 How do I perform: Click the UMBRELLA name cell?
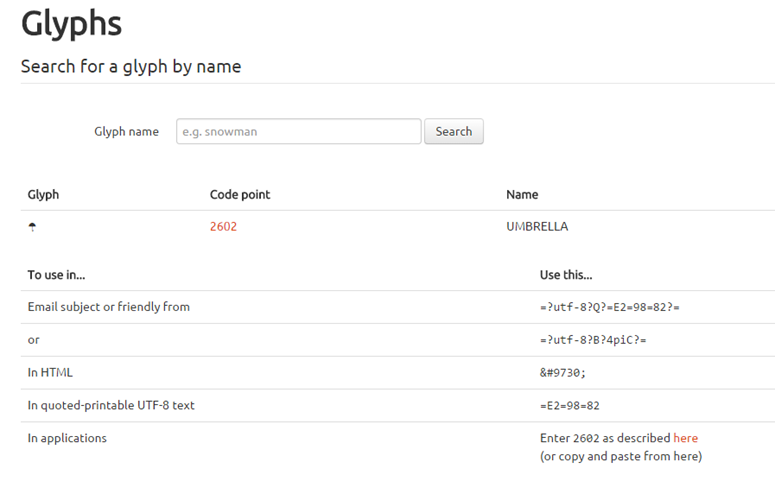tap(537, 226)
